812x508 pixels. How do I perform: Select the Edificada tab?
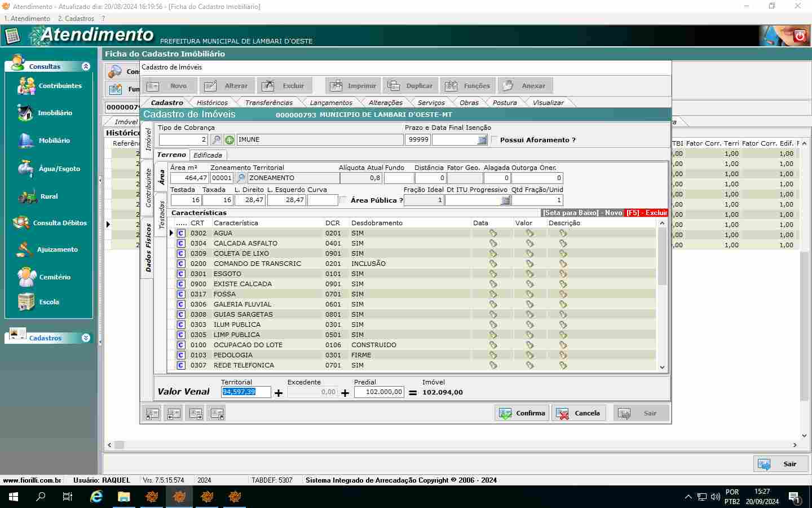click(x=208, y=155)
